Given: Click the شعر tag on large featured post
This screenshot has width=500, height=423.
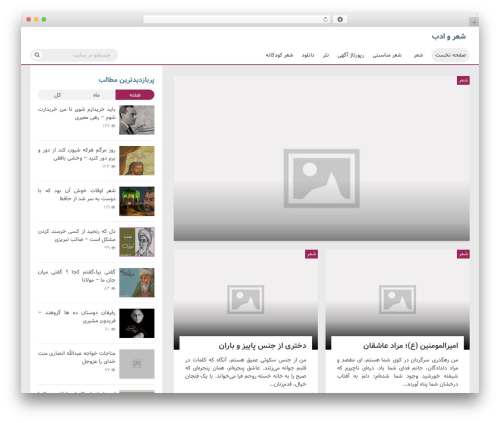Looking at the screenshot, I should tap(463, 80).
